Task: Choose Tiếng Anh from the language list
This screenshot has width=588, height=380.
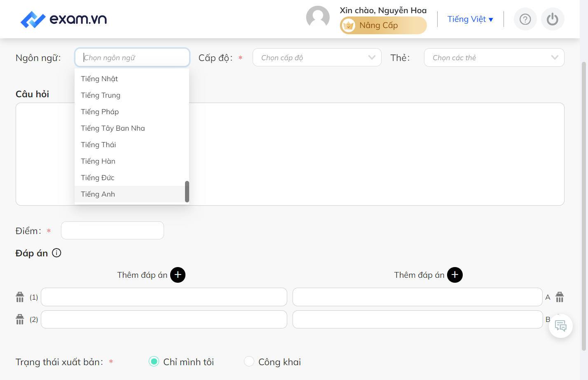Action: tap(132, 194)
